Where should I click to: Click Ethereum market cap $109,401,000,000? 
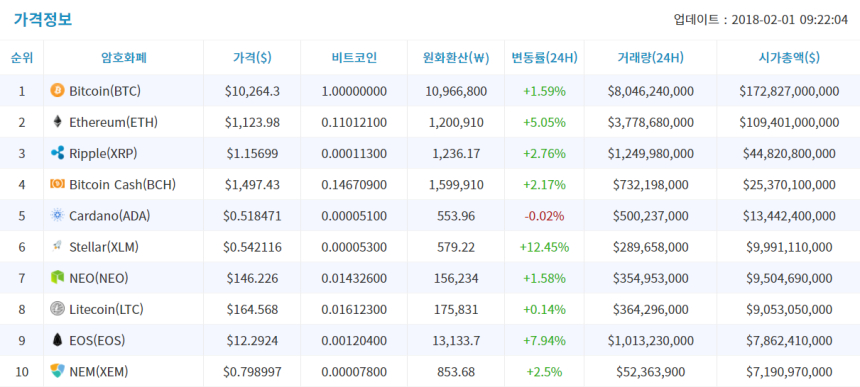(789, 122)
